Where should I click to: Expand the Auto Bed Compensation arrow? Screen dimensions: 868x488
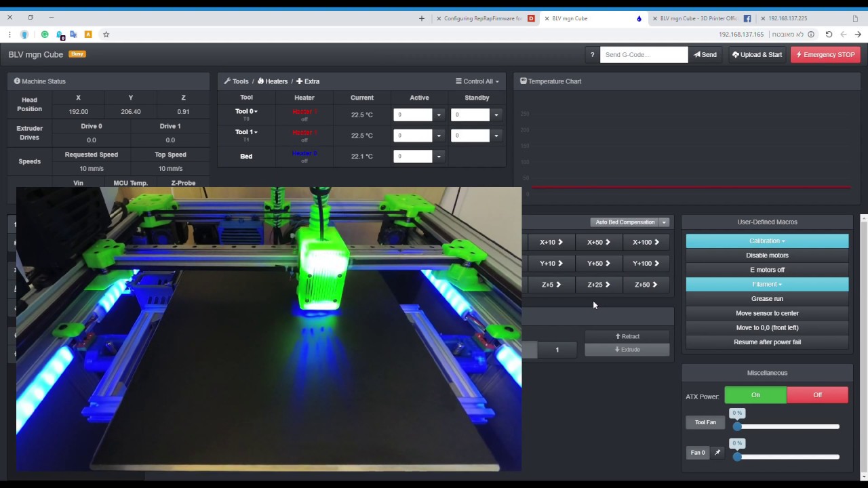tap(664, 222)
